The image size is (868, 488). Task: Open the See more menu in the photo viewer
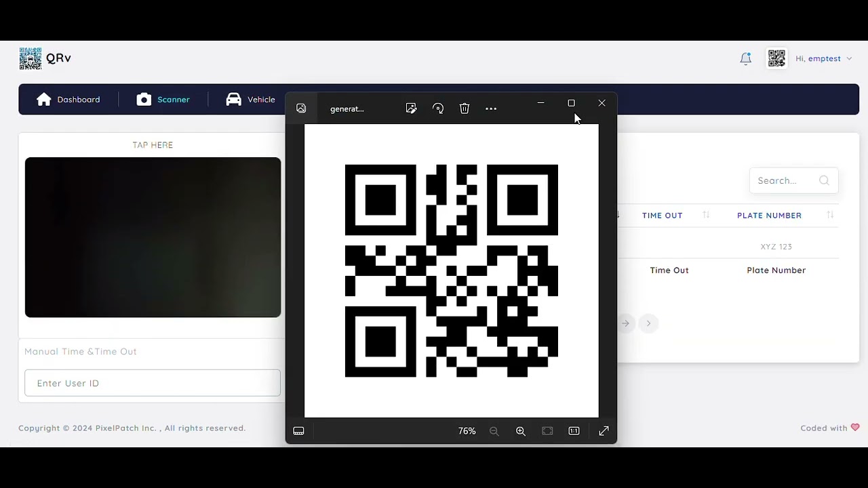[x=491, y=108]
